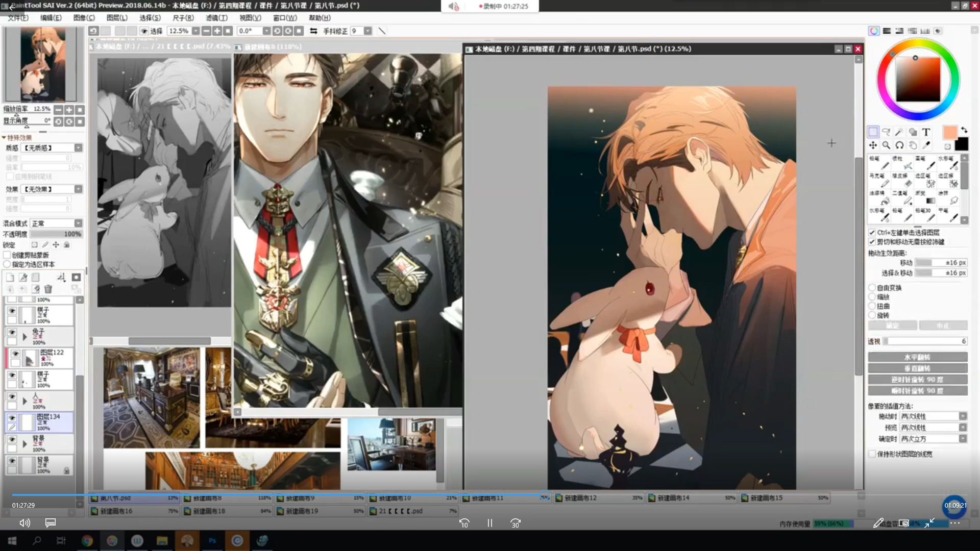980x551 pixels.
Task: Click the 逆时针旋转 90 度 button
Action: pyautogui.click(x=917, y=380)
